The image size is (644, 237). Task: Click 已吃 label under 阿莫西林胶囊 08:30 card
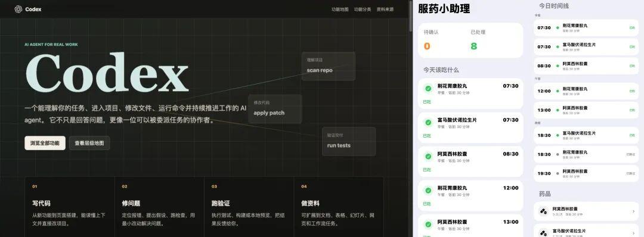point(427,169)
